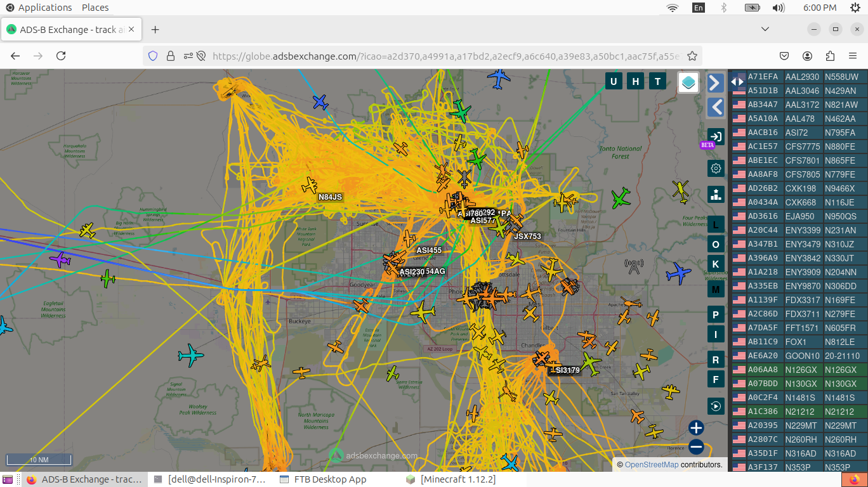The width and height of the screenshot is (868, 487).
Task: Open the OpenStreetMap contributors link
Action: [652, 465]
